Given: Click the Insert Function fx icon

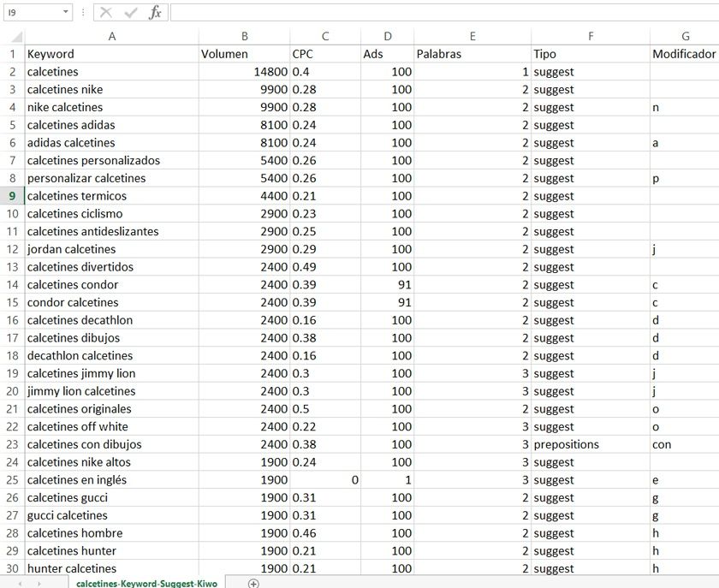Looking at the screenshot, I should [x=155, y=12].
